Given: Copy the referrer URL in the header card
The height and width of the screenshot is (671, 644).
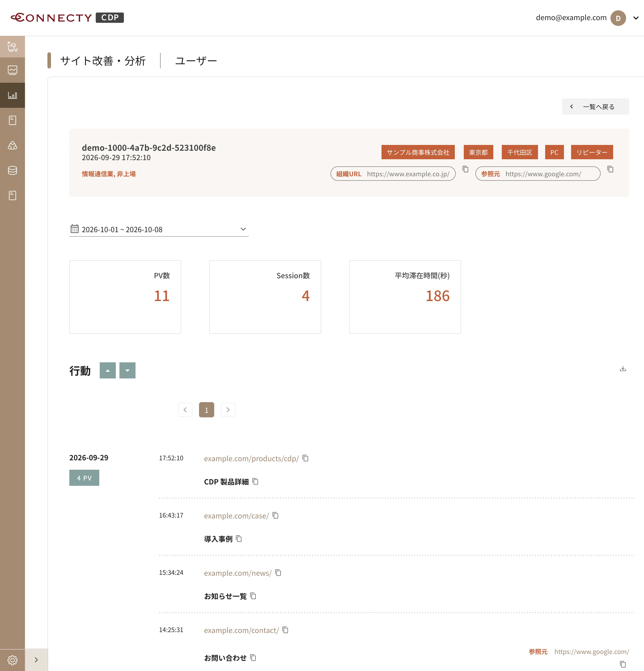Looking at the screenshot, I should click(x=610, y=169).
